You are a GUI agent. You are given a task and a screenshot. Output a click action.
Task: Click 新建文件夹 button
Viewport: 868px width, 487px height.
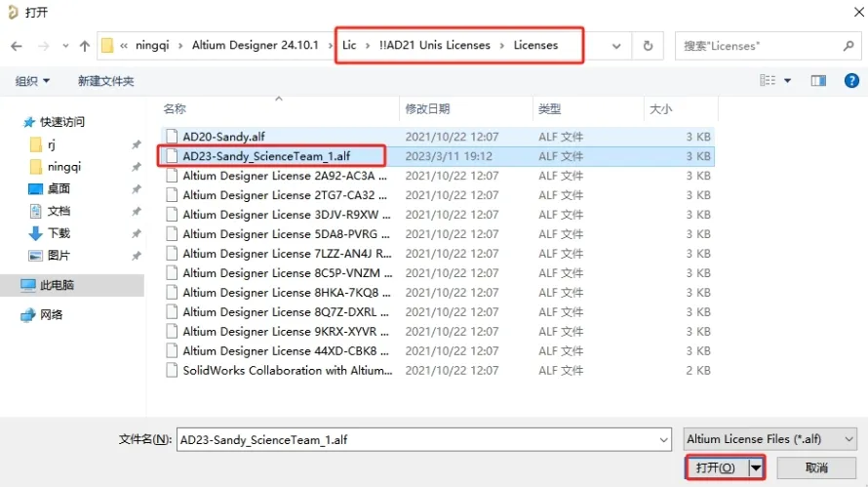(105, 81)
